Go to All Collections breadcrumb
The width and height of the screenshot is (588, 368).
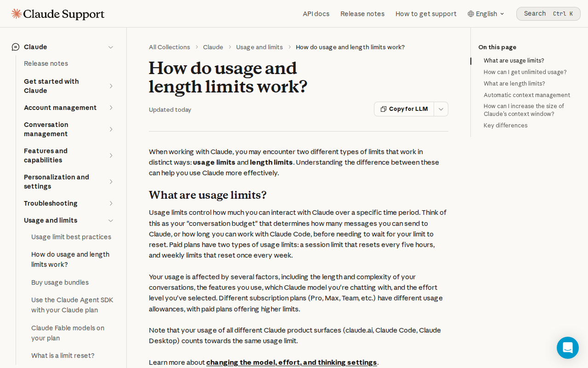click(x=170, y=47)
